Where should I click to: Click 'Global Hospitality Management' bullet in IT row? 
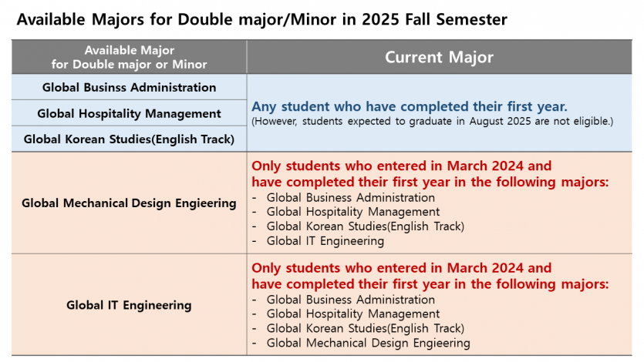[353, 314]
